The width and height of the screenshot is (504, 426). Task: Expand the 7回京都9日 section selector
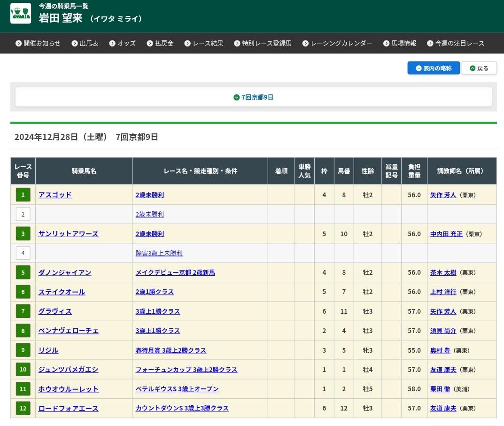(254, 97)
